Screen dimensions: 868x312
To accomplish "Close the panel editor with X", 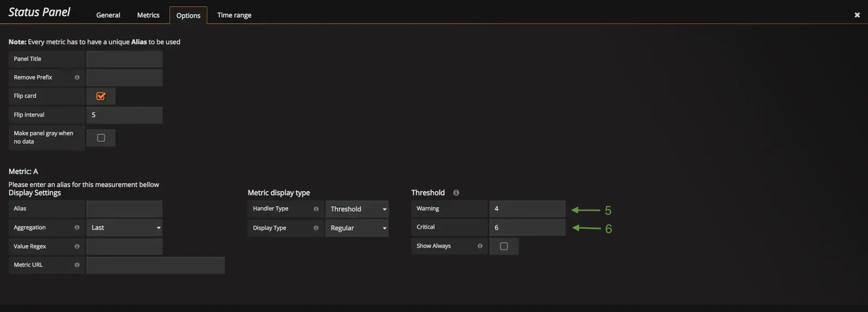I will click(x=857, y=15).
